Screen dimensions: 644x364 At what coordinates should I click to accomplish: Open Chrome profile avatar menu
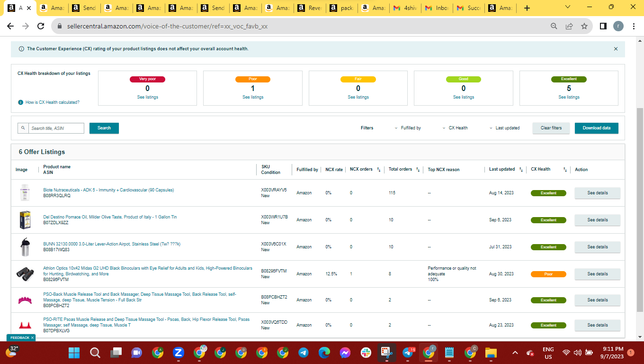(618, 27)
